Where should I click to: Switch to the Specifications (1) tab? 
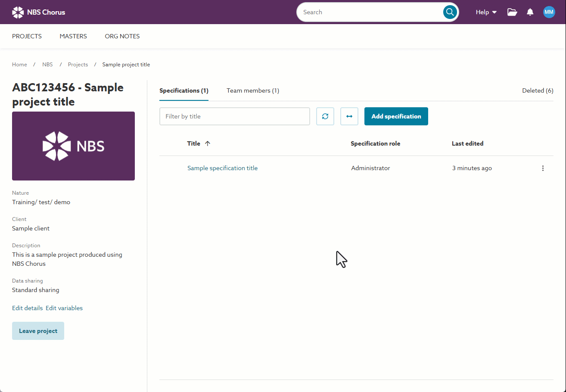click(184, 90)
